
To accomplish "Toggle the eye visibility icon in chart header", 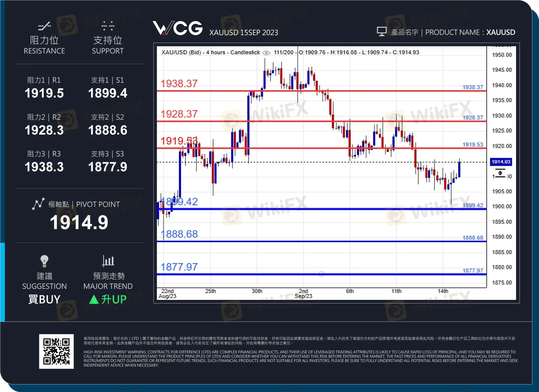I will point(266,52).
